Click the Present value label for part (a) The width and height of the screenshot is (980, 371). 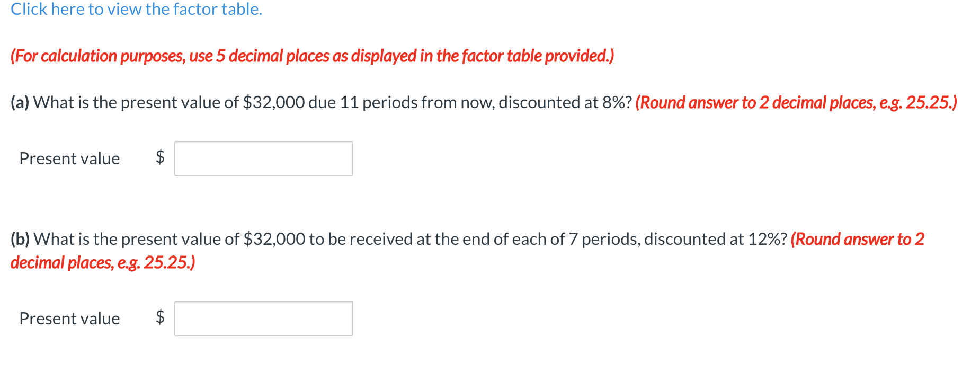coord(69,158)
